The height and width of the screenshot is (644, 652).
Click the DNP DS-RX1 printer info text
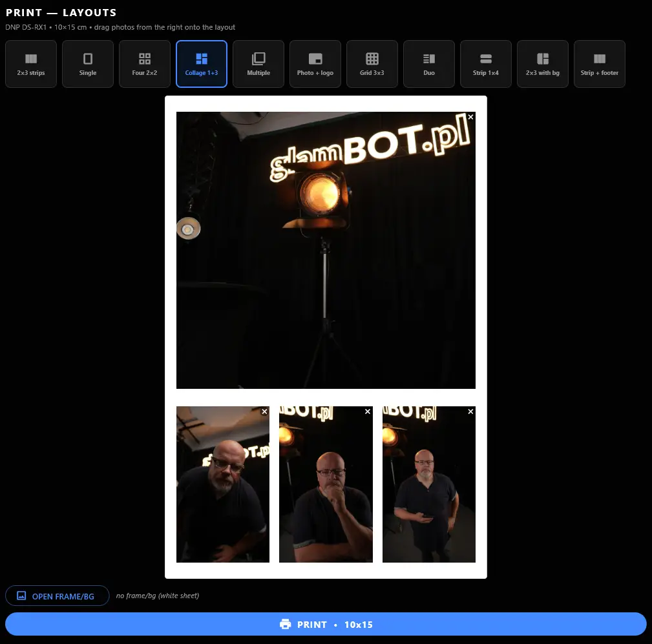point(120,27)
